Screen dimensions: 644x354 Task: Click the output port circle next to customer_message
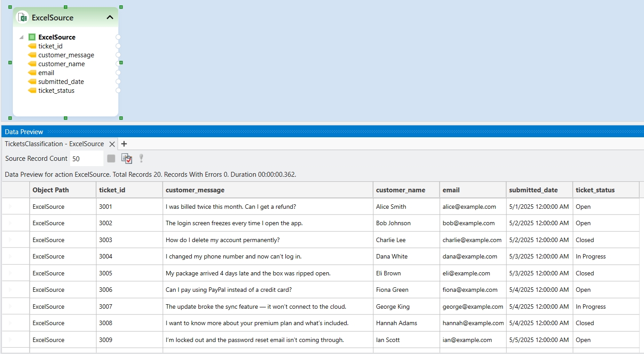click(118, 55)
